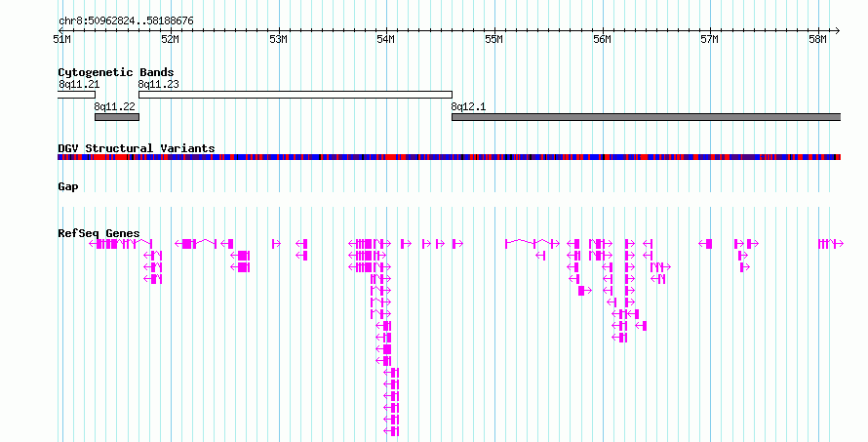Select the DGV Structural Variants track title
Screen dimensions: 868x442
pyautogui.click(x=137, y=148)
